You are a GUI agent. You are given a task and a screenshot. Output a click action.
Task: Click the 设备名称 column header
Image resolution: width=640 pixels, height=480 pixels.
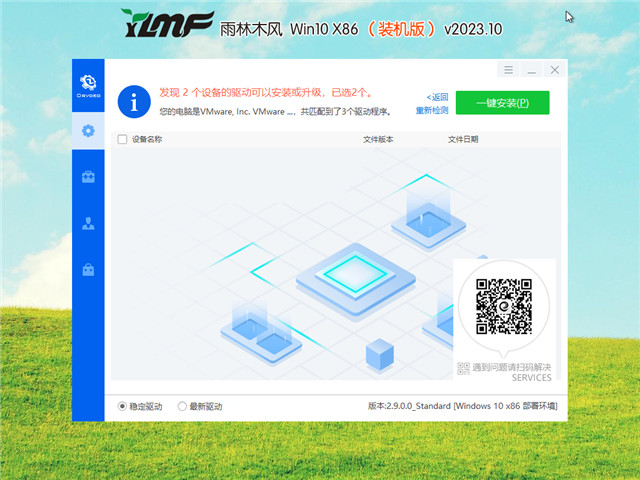pos(147,139)
